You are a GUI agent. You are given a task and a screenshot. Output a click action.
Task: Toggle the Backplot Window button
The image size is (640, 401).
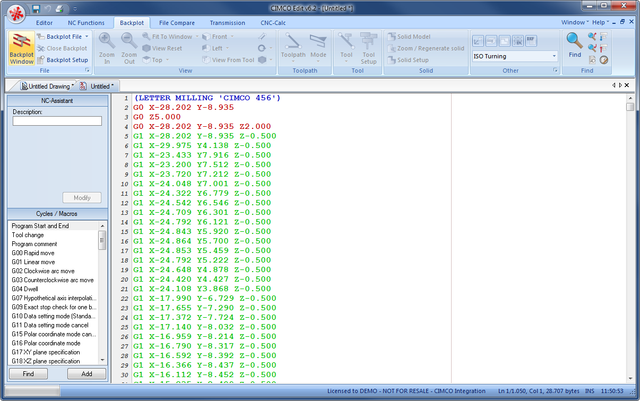22,48
